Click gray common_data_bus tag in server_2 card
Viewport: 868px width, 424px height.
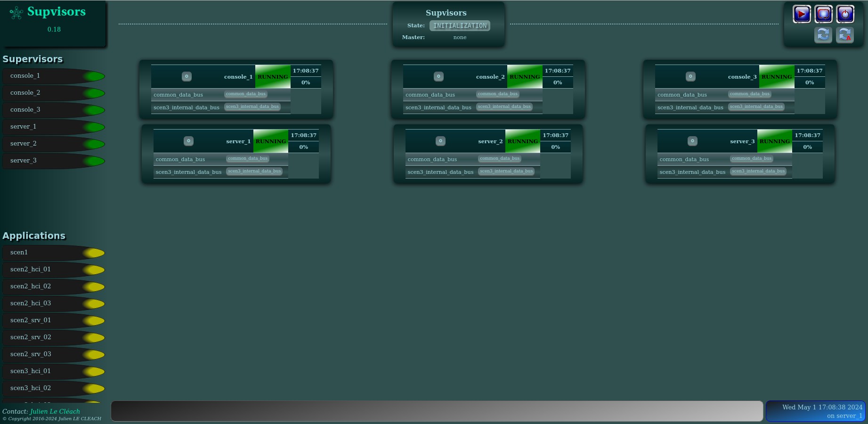pyautogui.click(x=500, y=158)
